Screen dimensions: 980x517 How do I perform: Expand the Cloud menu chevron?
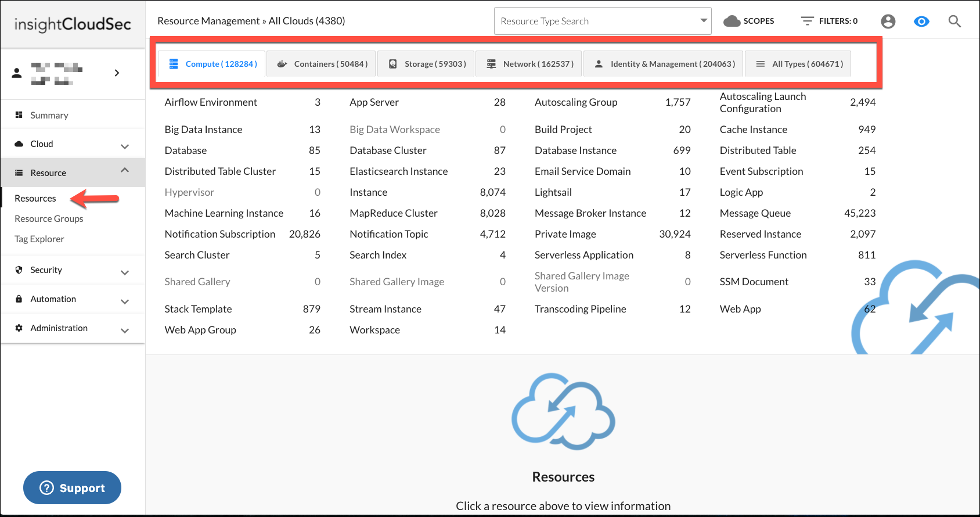[125, 146]
